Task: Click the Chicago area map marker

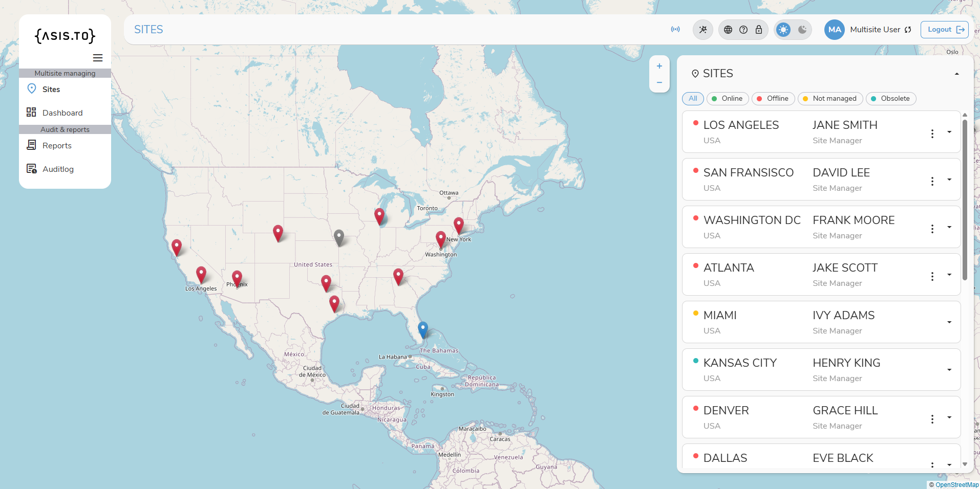Action: [x=379, y=217]
